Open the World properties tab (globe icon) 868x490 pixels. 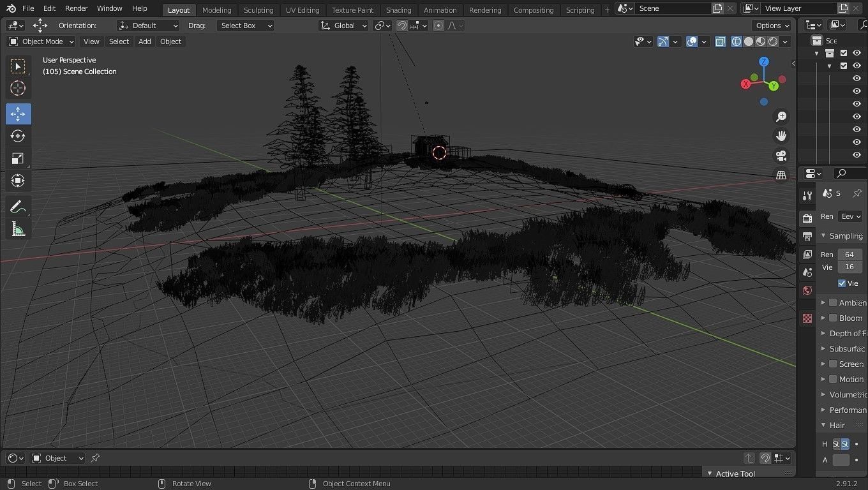(x=807, y=290)
